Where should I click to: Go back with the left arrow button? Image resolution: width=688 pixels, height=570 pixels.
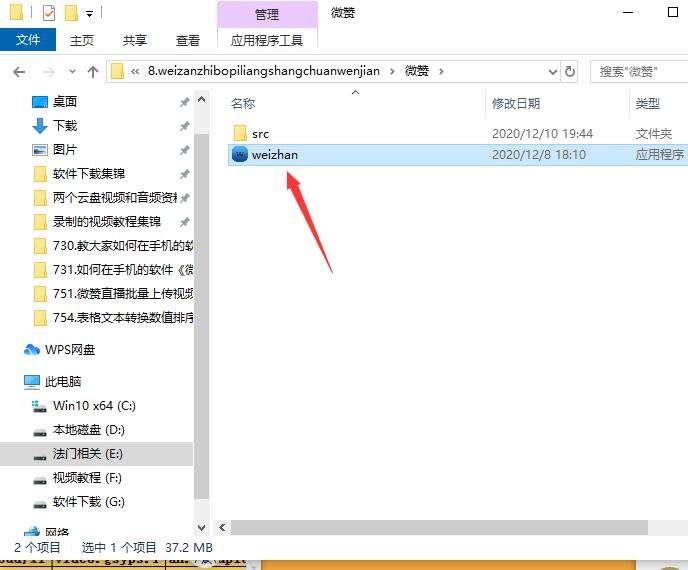point(19,72)
